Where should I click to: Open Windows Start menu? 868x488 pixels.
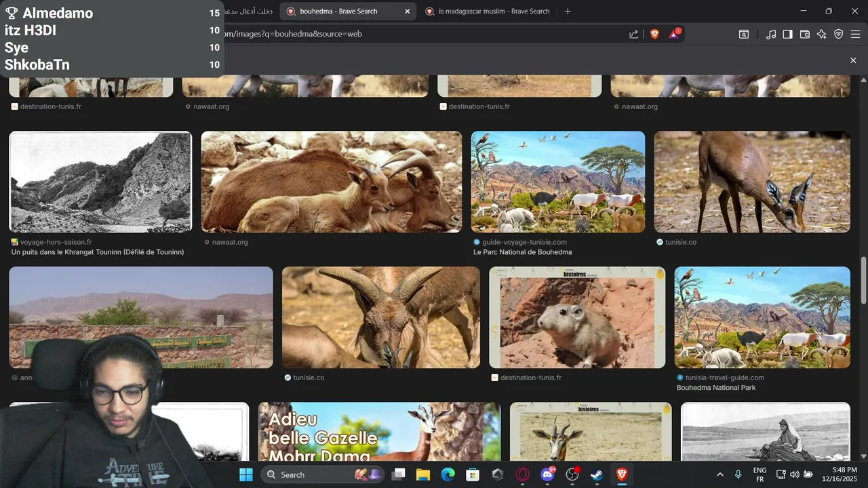click(246, 474)
